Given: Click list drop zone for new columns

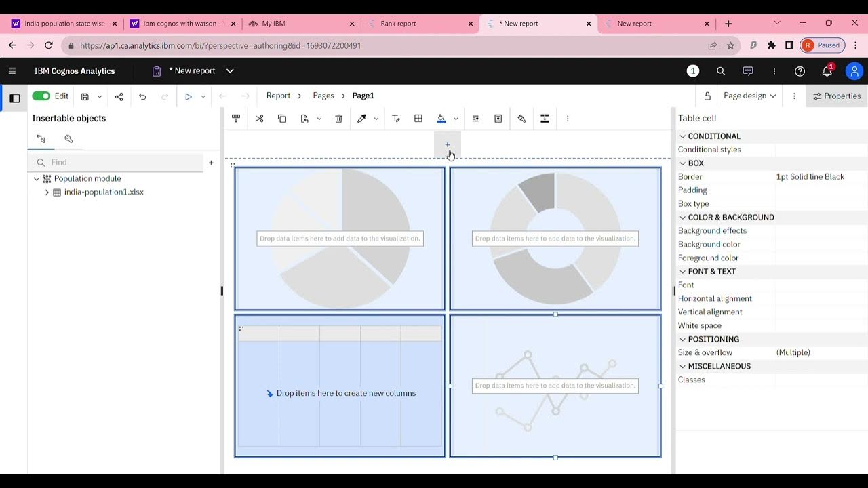Looking at the screenshot, I should pos(340,393).
